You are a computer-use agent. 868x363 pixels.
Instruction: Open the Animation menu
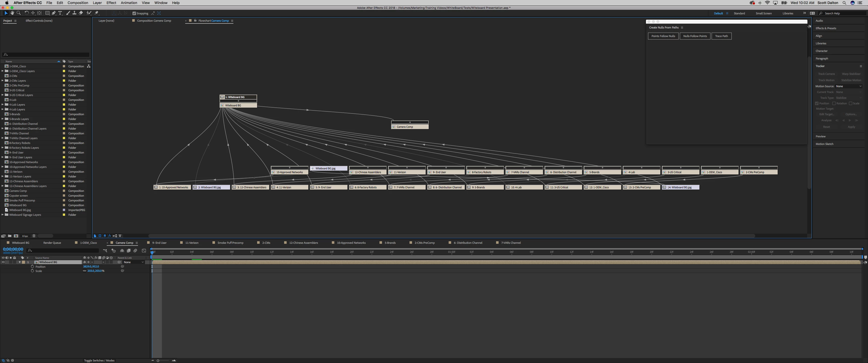tap(129, 3)
